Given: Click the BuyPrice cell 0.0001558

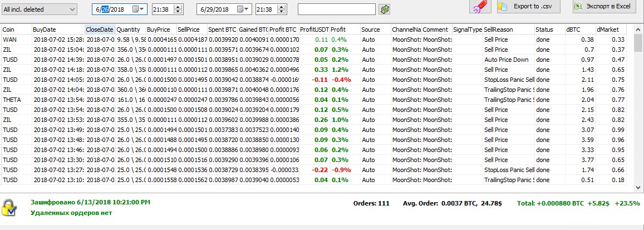Looking at the screenshot, I should (x=161, y=180).
